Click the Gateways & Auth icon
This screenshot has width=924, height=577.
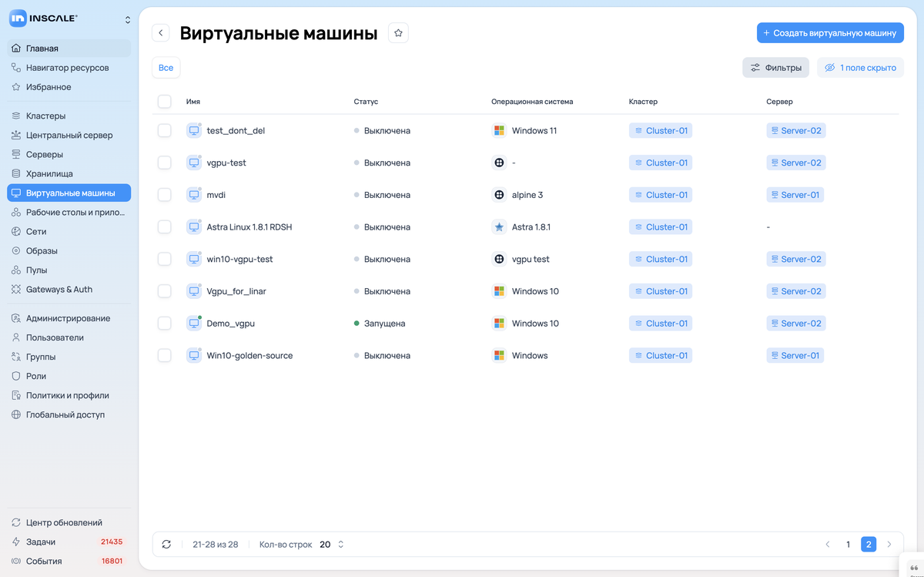click(x=16, y=290)
